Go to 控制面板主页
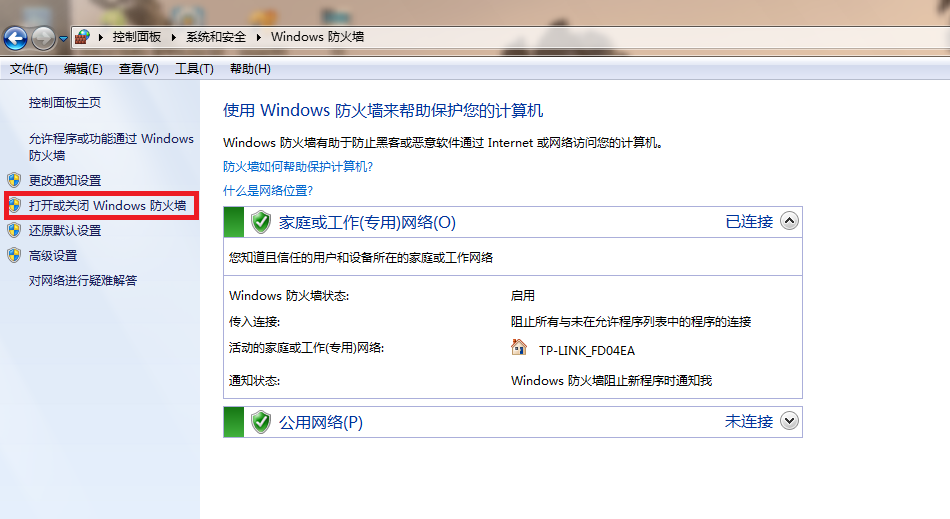This screenshot has height=519, width=950. coord(65,103)
